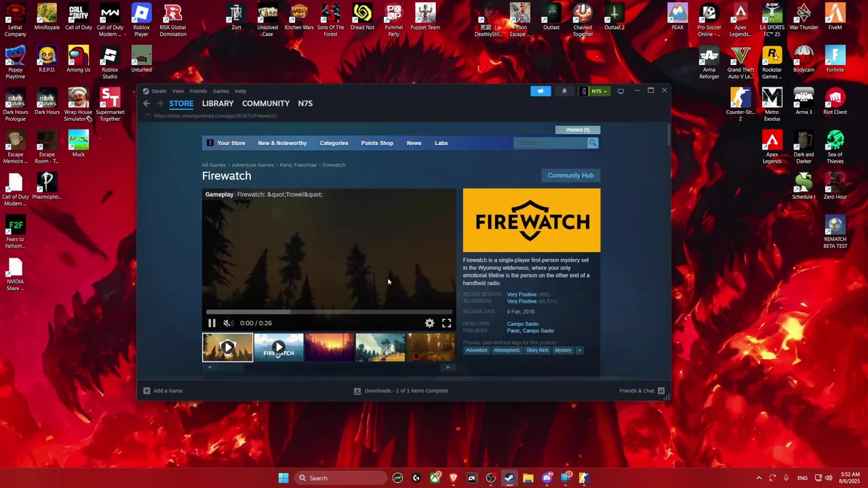Open the Riot Client desktop icon
Screen dimensions: 868x488
[x=835, y=102]
